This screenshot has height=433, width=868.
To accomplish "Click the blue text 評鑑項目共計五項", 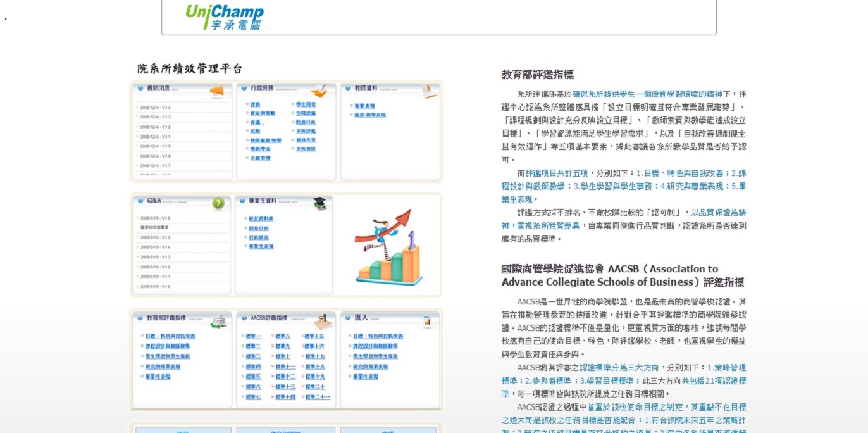I will pos(557,173).
